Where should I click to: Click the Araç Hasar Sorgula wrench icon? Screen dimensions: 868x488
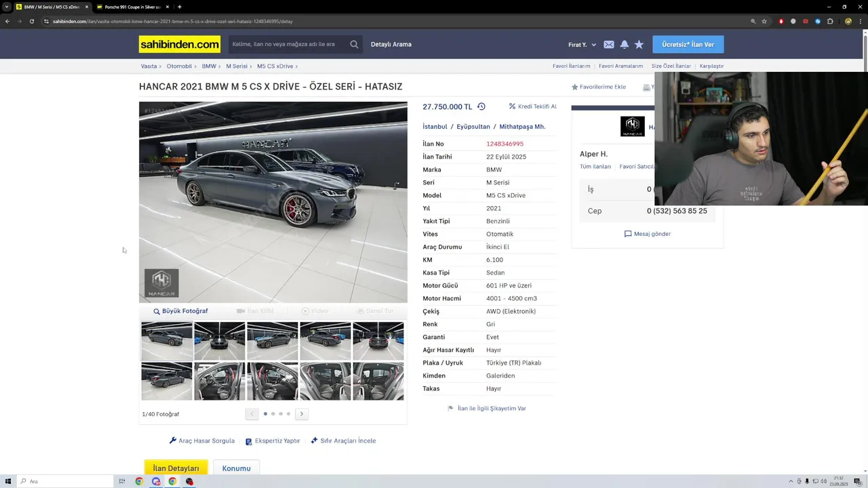pos(173,441)
